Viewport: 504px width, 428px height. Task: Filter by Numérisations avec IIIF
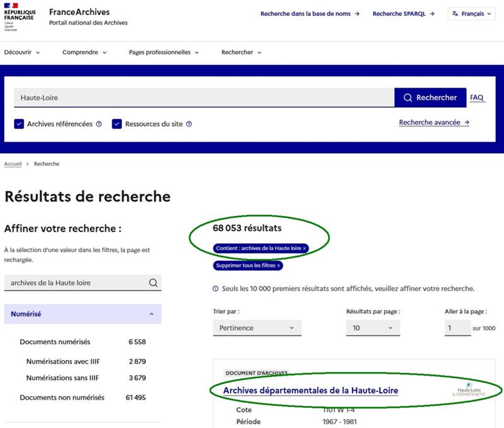point(63,361)
